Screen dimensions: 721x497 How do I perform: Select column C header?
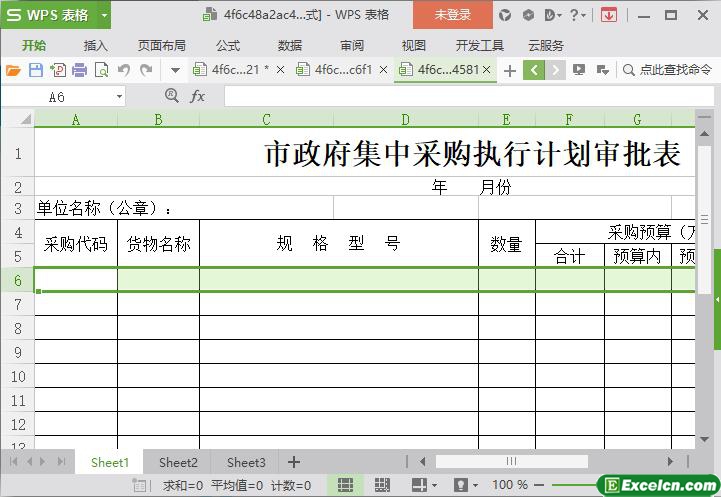[266, 120]
